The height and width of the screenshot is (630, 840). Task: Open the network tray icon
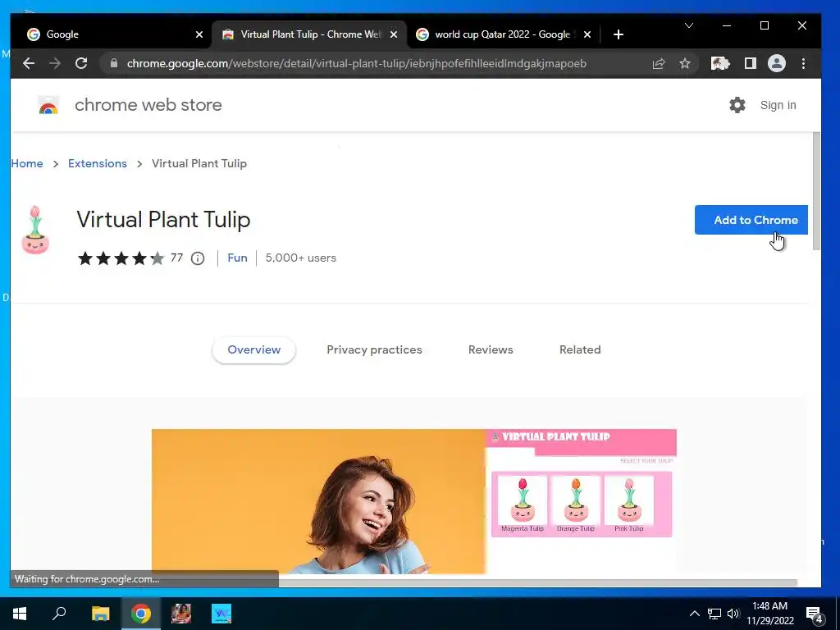[714, 614]
